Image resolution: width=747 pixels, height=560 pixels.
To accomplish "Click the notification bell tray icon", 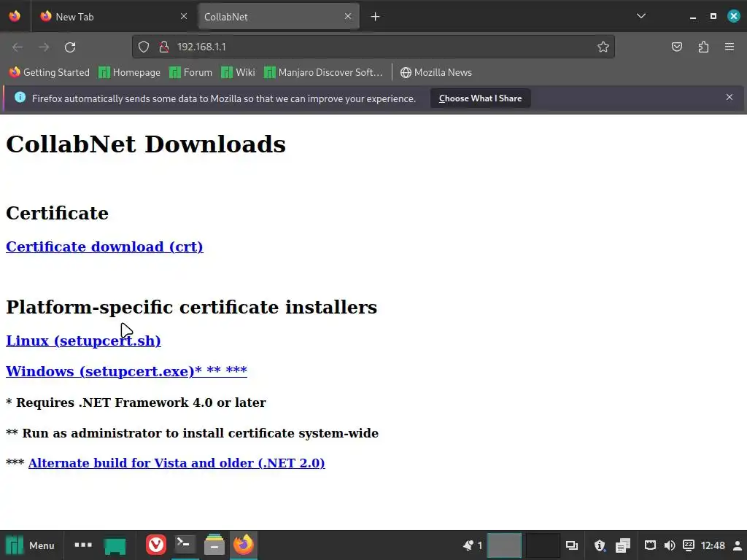I will pos(468,545).
